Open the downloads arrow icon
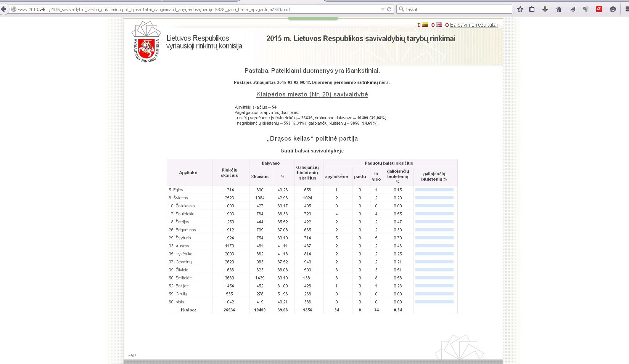The image size is (629, 364). pyautogui.click(x=545, y=9)
